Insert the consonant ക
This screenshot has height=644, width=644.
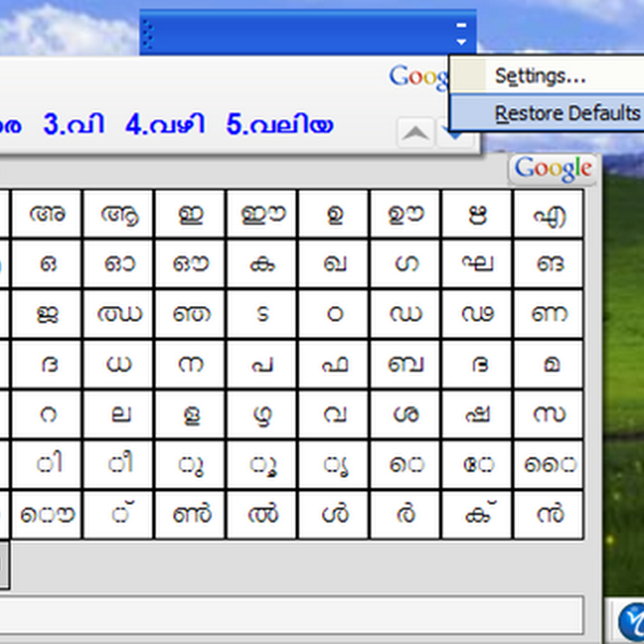click(x=262, y=264)
